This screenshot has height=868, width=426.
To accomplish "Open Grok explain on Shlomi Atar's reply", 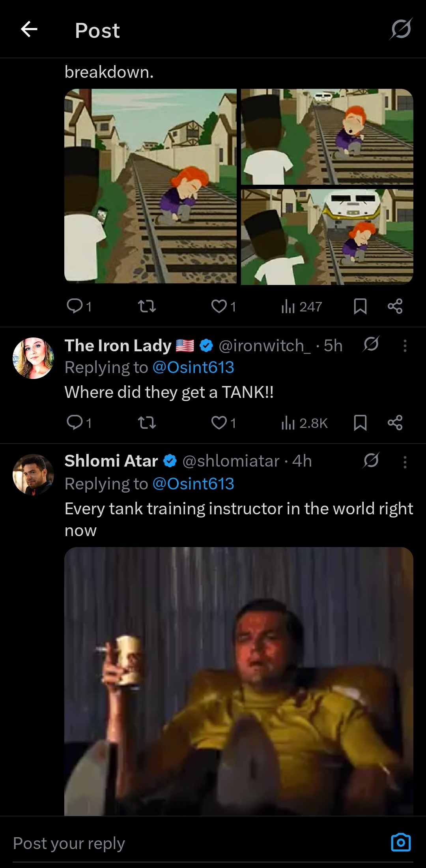I will tap(371, 461).
